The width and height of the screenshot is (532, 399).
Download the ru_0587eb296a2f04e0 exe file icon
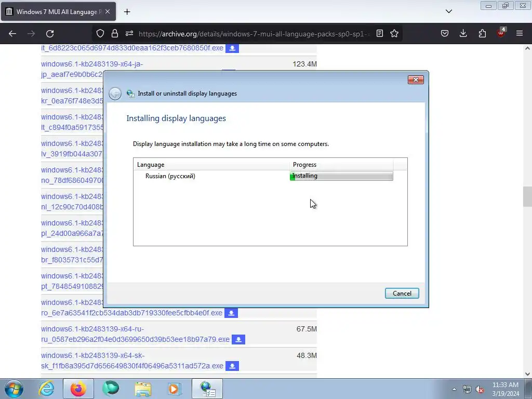tap(238, 339)
